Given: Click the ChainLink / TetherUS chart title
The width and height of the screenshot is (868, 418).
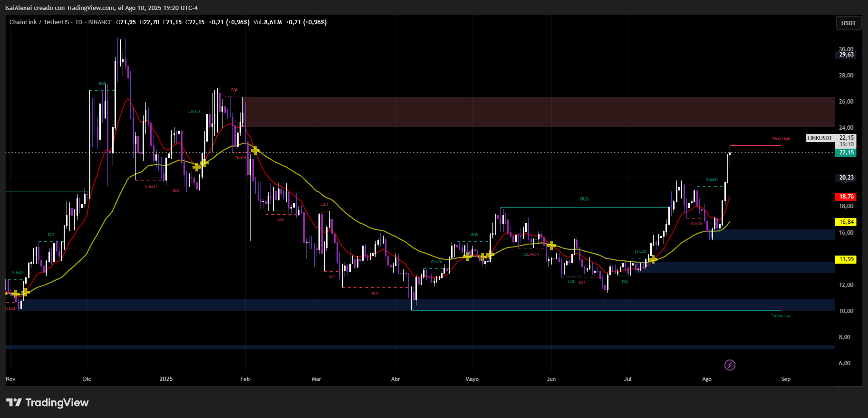Looking at the screenshot, I should pyautogui.click(x=39, y=22).
